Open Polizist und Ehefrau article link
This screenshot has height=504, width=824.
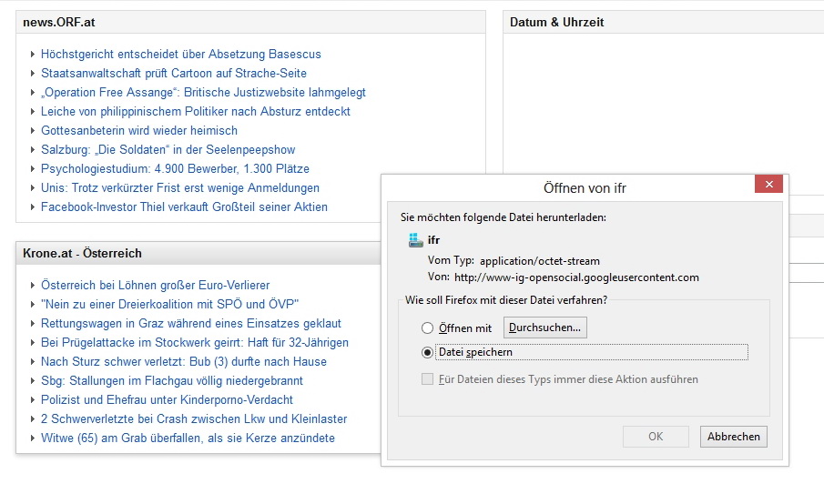tap(167, 400)
